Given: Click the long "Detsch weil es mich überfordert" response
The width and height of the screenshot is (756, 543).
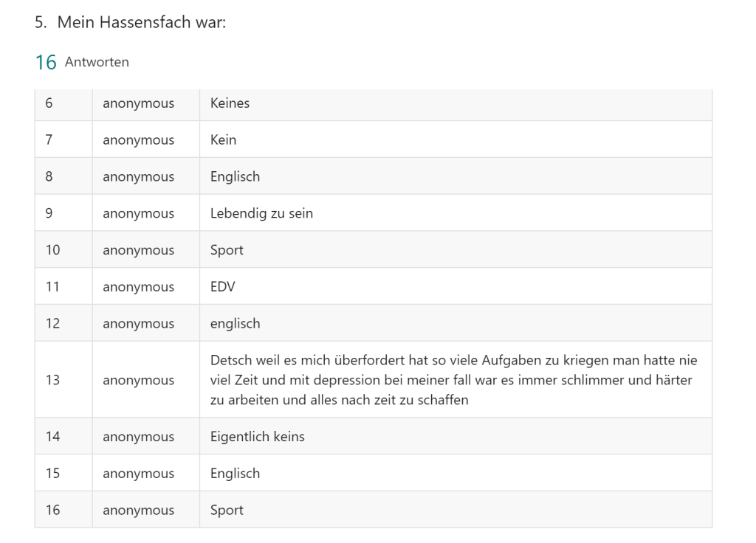Looking at the screenshot, I should click(x=450, y=381).
